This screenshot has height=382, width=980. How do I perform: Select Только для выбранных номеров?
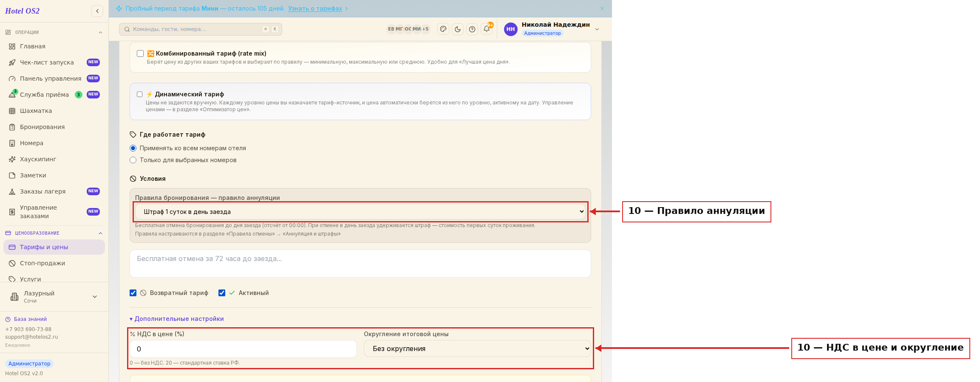click(133, 160)
